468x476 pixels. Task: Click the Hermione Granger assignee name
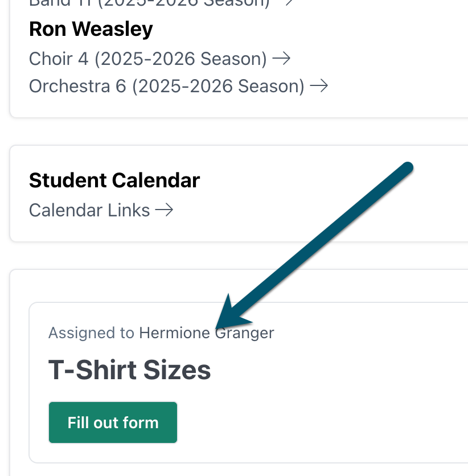(x=206, y=333)
